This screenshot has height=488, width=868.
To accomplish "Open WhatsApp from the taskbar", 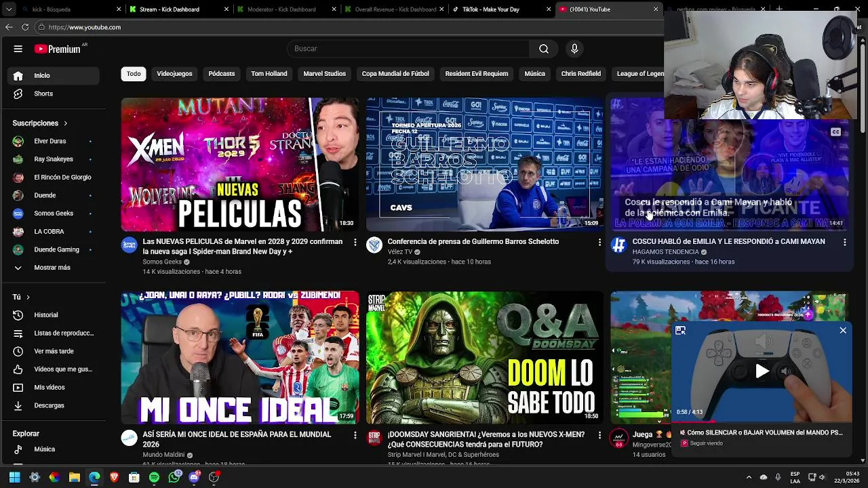I will pyautogui.click(x=174, y=477).
